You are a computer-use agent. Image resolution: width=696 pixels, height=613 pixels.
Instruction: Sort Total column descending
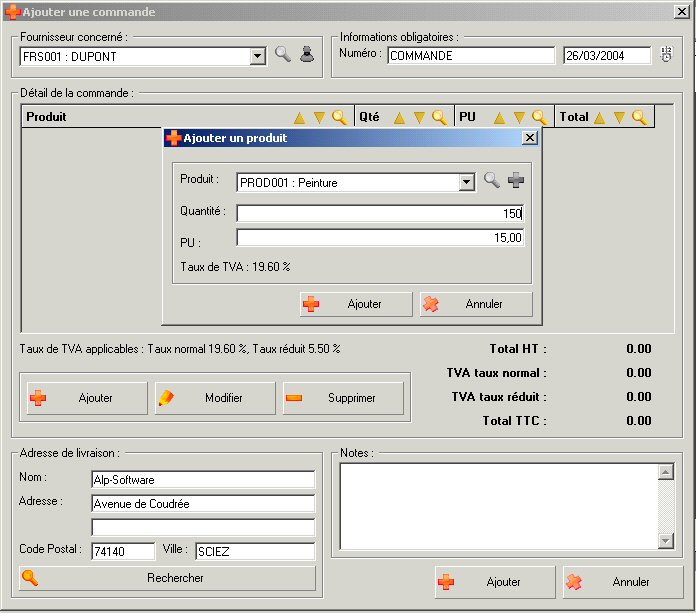tap(619, 117)
